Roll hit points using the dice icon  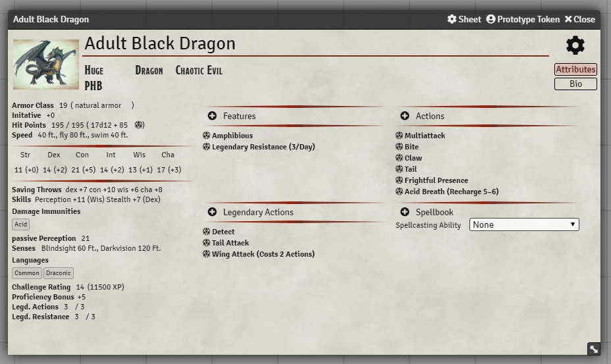pyautogui.click(x=139, y=125)
